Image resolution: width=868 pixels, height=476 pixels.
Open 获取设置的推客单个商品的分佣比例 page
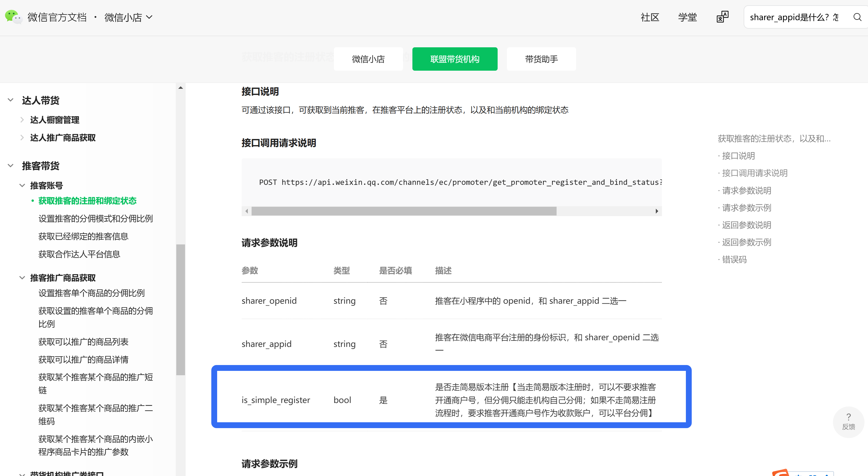click(95, 317)
